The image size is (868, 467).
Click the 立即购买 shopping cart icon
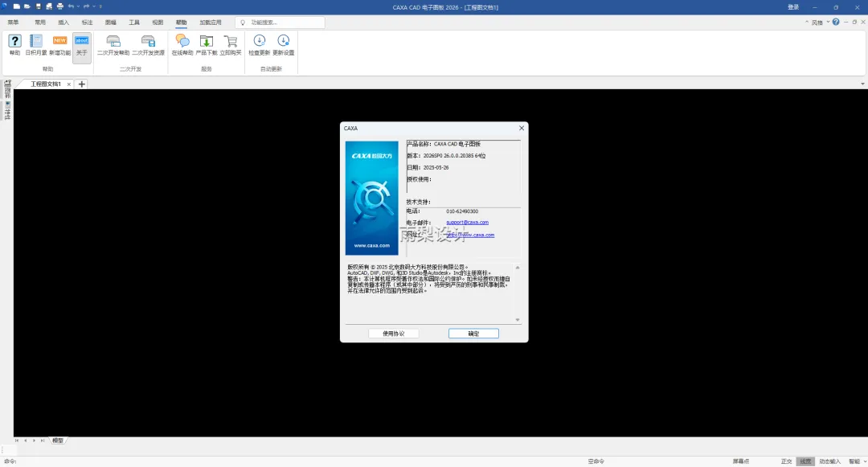tap(231, 45)
